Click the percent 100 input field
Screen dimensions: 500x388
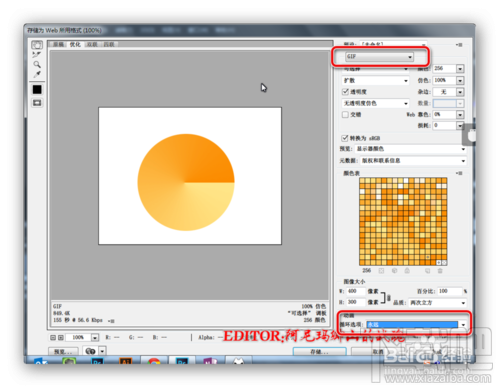tap(450, 291)
